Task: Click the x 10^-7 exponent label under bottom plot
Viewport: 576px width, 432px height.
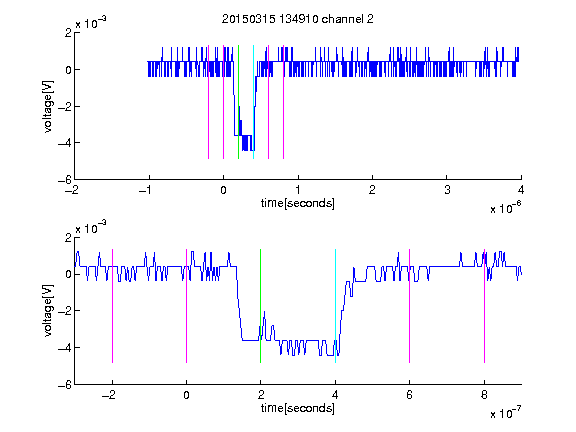Action: [506, 413]
